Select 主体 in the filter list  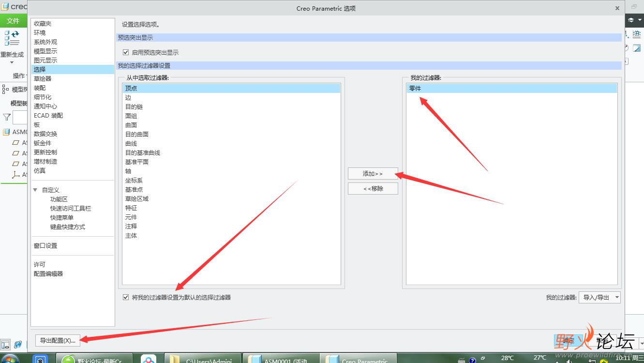point(231,235)
